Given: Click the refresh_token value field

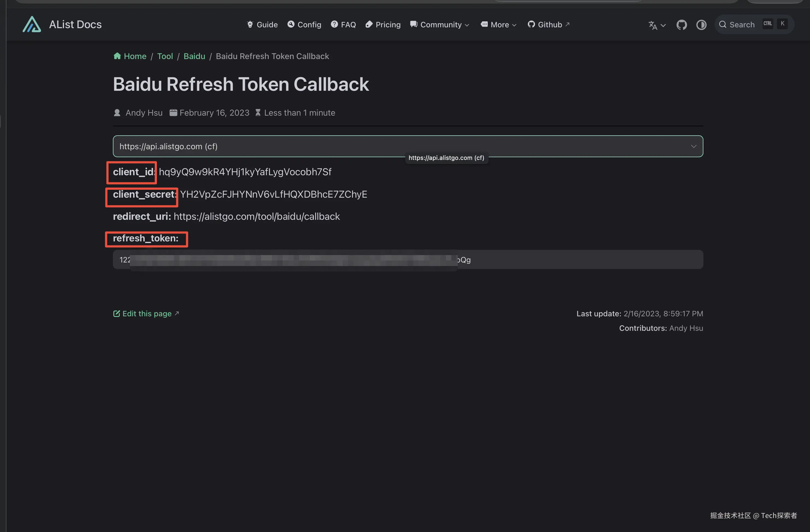Looking at the screenshot, I should 408,260.
